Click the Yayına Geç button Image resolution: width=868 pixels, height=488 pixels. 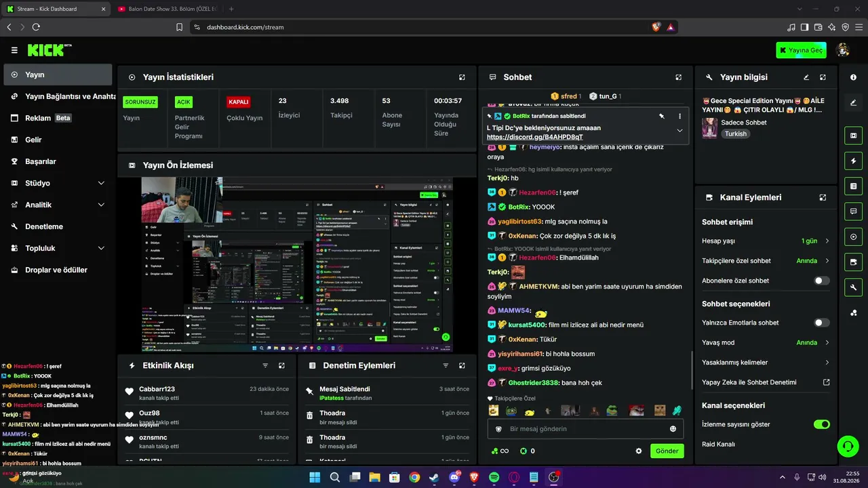[x=802, y=50]
